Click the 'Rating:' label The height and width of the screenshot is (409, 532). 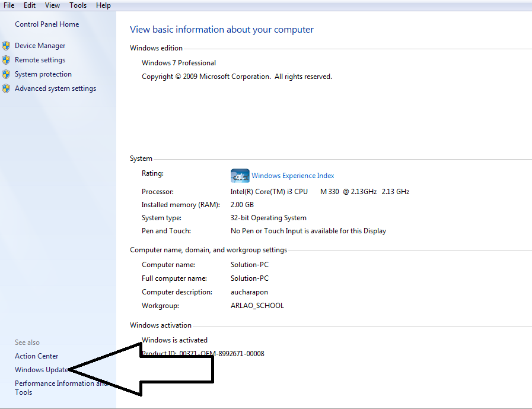tap(152, 173)
